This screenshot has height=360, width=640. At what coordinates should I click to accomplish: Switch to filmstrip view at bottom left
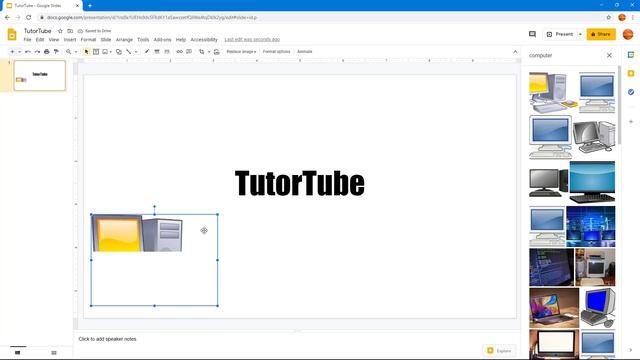point(18,353)
